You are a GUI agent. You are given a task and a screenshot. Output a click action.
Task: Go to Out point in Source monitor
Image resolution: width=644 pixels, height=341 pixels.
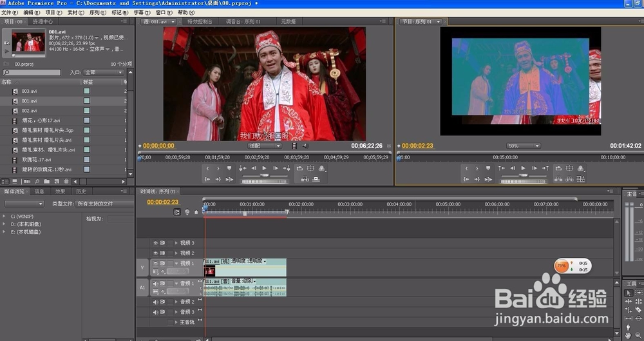pyautogui.click(x=218, y=179)
